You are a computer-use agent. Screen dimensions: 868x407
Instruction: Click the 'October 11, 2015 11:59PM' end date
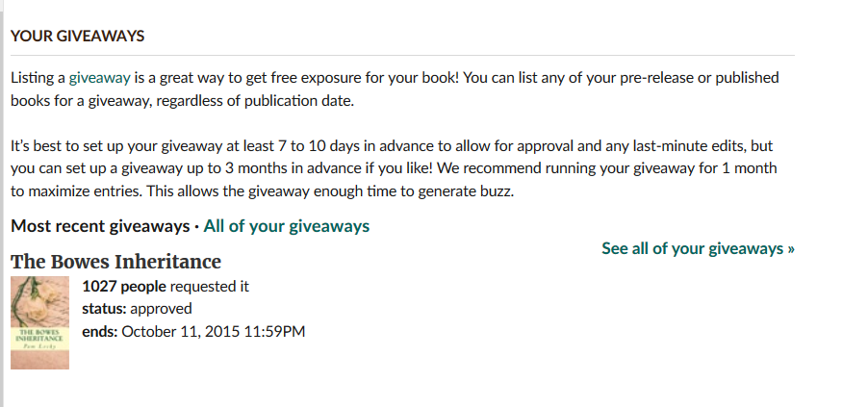tap(213, 332)
